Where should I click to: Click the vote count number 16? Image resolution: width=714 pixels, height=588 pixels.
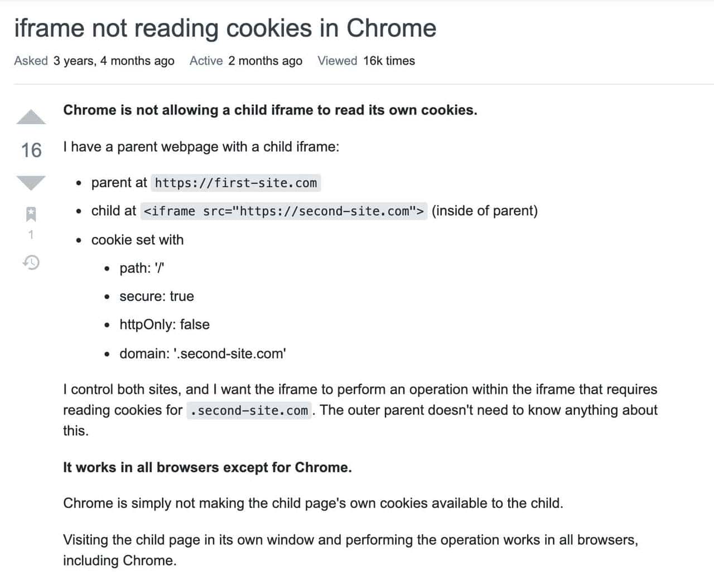click(x=31, y=150)
